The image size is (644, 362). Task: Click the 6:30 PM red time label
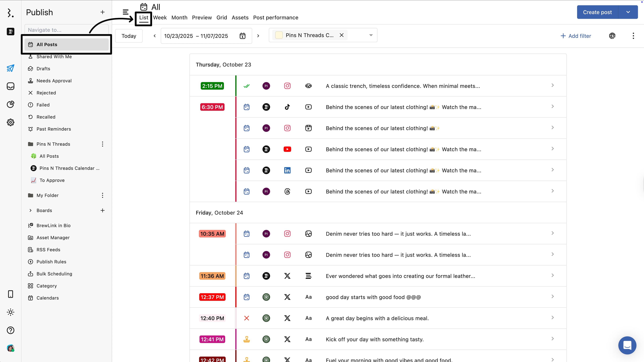pos(212,107)
